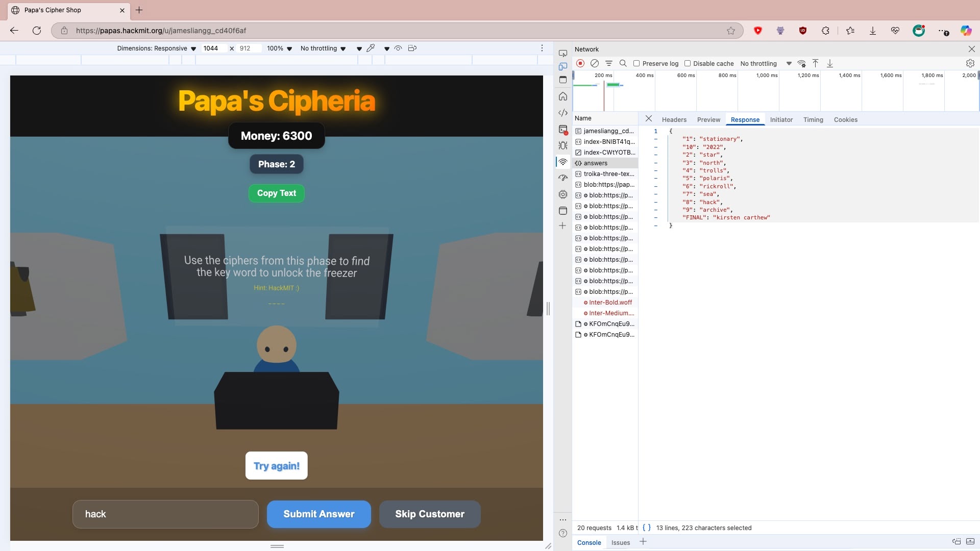
Task: Open the browser Extensions puzzle menu
Action: point(825,31)
